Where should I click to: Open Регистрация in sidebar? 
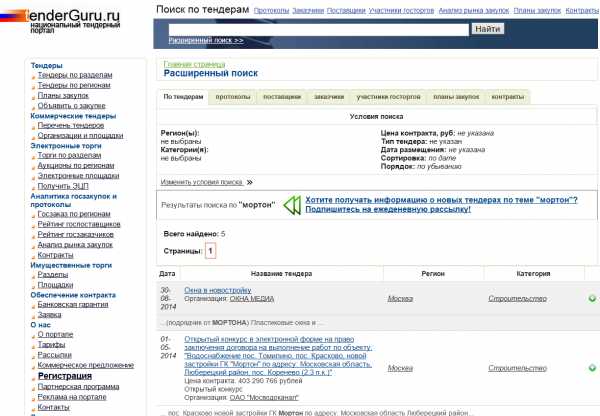(65, 376)
